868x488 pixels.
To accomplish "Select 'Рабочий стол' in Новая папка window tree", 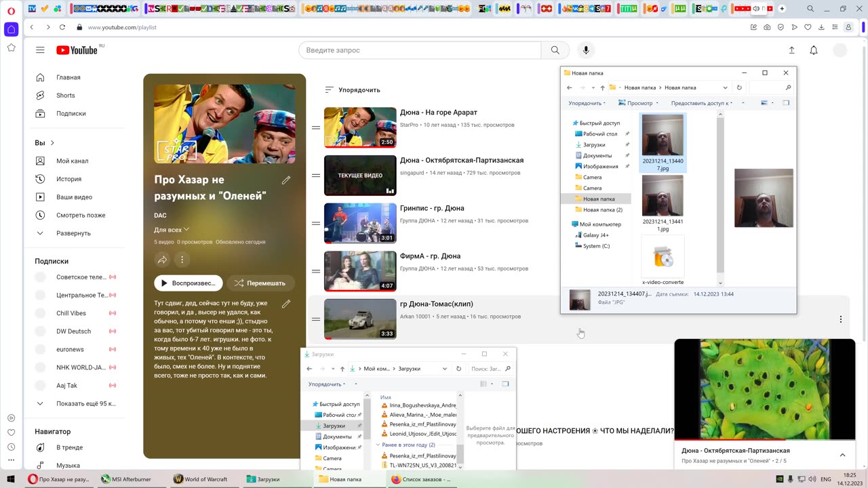I will (x=600, y=134).
